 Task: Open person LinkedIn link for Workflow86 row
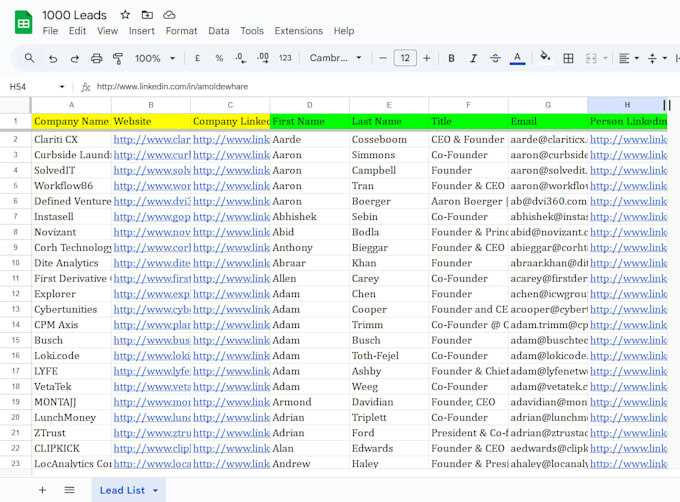(628, 186)
